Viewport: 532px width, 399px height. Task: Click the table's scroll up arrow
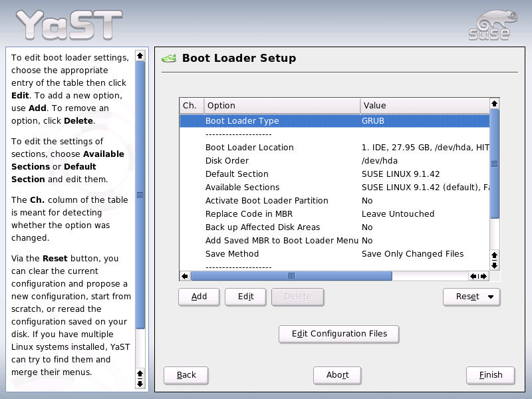494,104
